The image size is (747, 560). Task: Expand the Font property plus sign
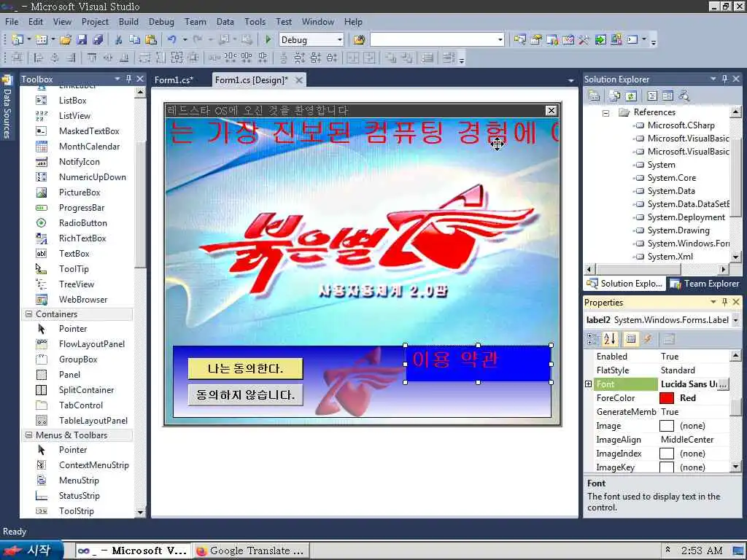[x=589, y=384]
